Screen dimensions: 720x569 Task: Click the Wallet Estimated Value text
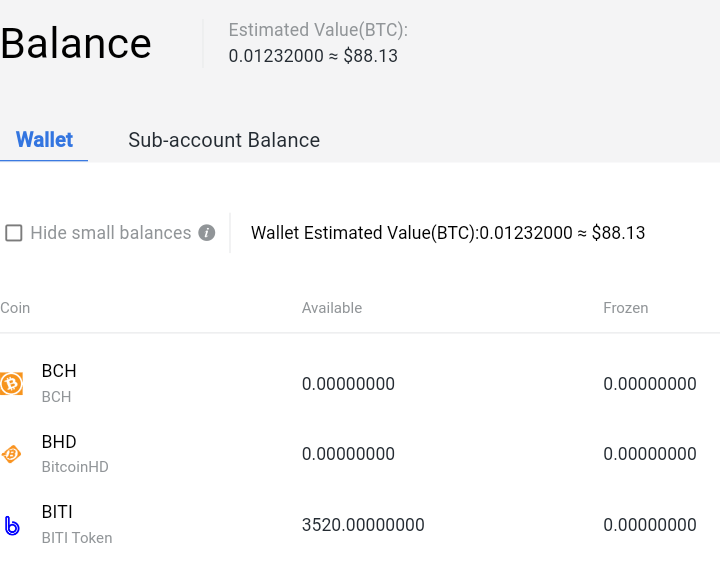click(x=448, y=233)
